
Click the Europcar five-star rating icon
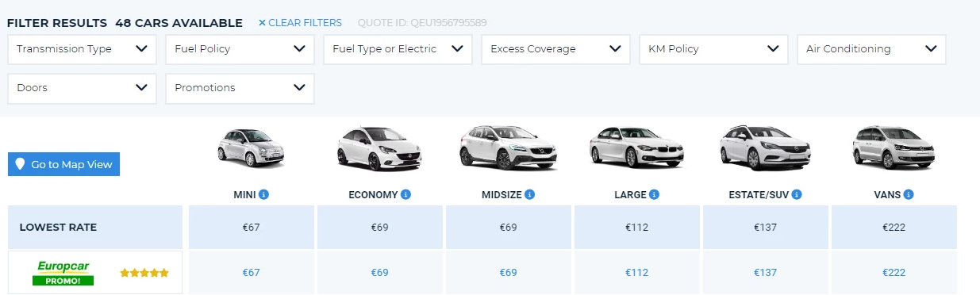[144, 273]
